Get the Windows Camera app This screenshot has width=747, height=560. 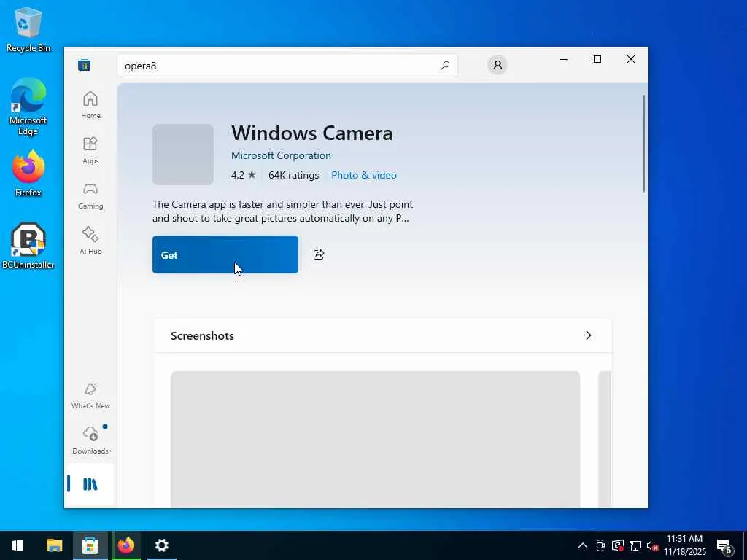[225, 254]
